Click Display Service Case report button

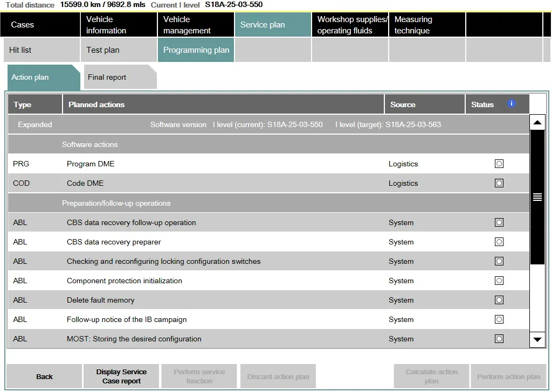pyautogui.click(x=121, y=376)
